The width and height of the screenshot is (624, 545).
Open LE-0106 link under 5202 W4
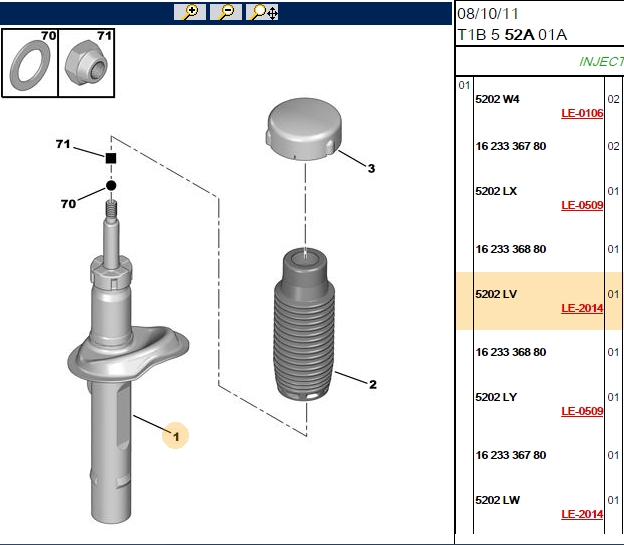pyautogui.click(x=582, y=113)
